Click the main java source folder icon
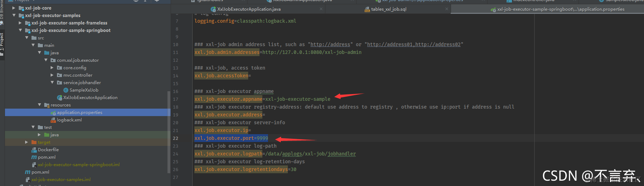 click(x=47, y=53)
